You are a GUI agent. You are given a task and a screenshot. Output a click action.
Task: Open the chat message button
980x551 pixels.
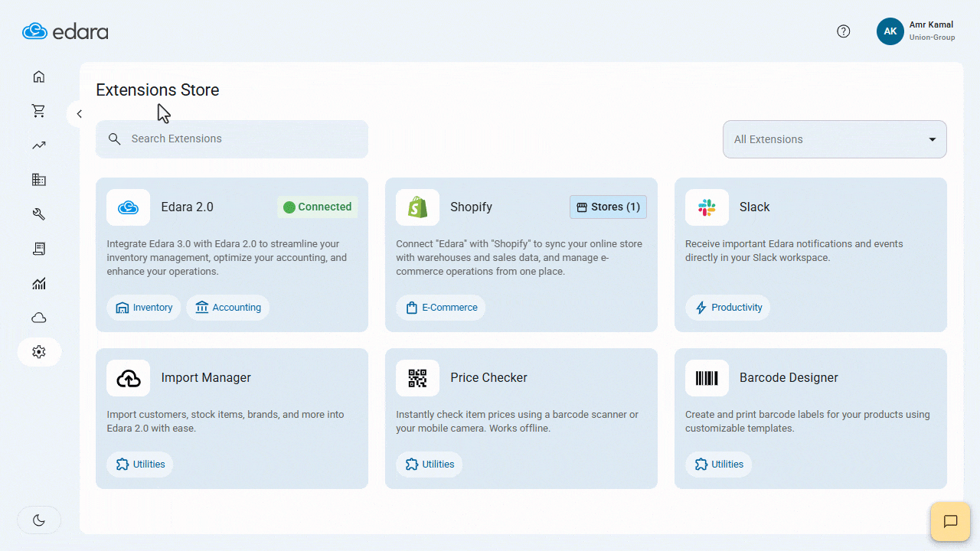tap(951, 522)
